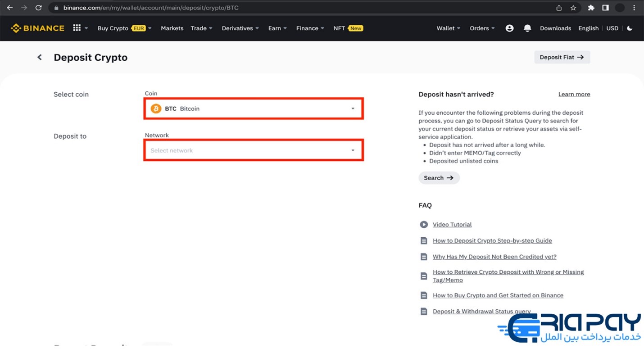The image size is (644, 362).
Task: Click the dropdown arrow beside the apps grid
Action: [x=86, y=28]
